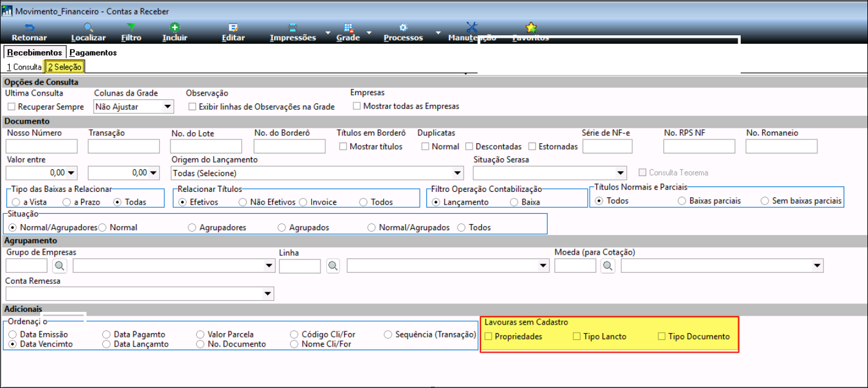Order by Valor Parcela
This screenshot has width=868, height=388.
(x=201, y=334)
